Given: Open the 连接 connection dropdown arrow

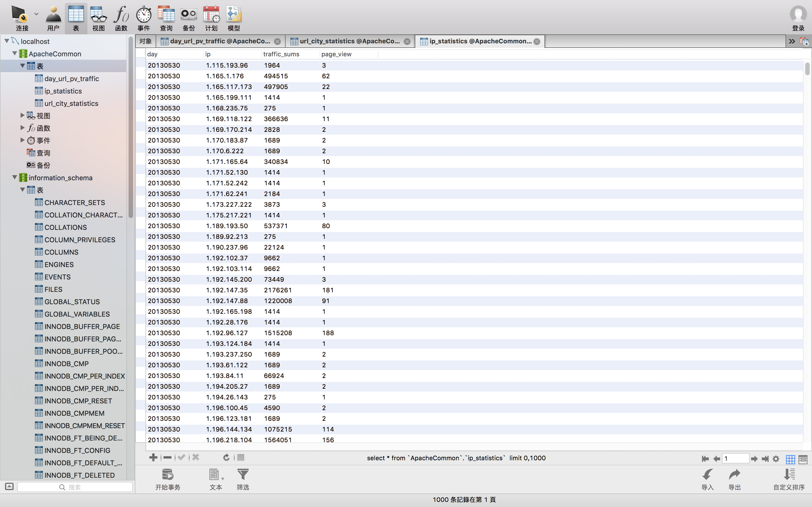Looking at the screenshot, I should pyautogui.click(x=36, y=14).
